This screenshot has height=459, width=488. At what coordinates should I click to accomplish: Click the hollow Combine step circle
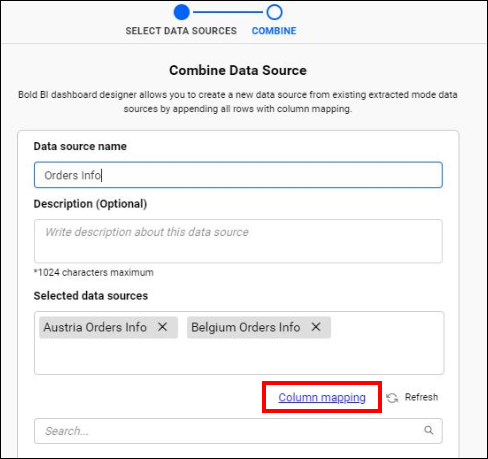pyautogui.click(x=274, y=12)
